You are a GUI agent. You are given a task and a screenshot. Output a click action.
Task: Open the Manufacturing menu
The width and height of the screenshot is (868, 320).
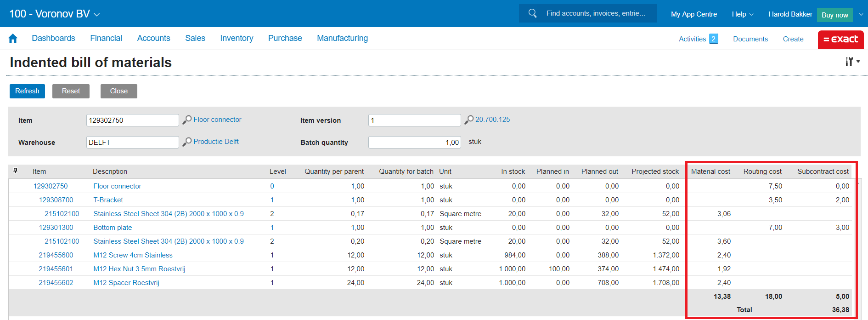342,38
